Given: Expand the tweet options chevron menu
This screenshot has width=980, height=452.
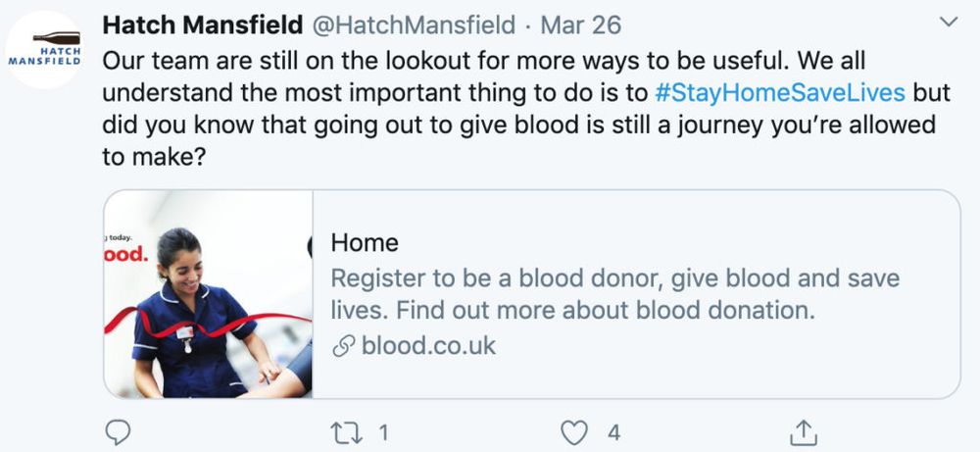Looking at the screenshot, I should [x=949, y=22].
